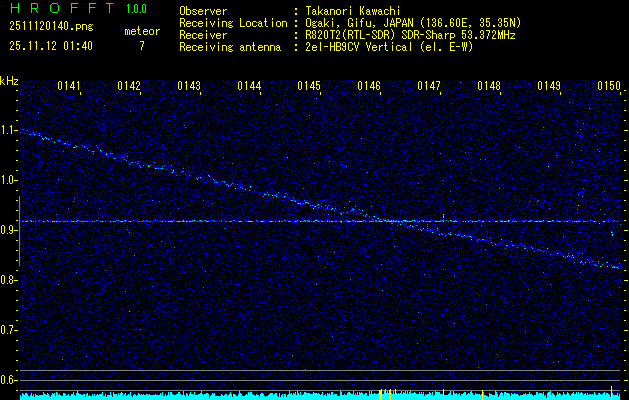Click the 0.7 kHz frequency label

click(9, 329)
